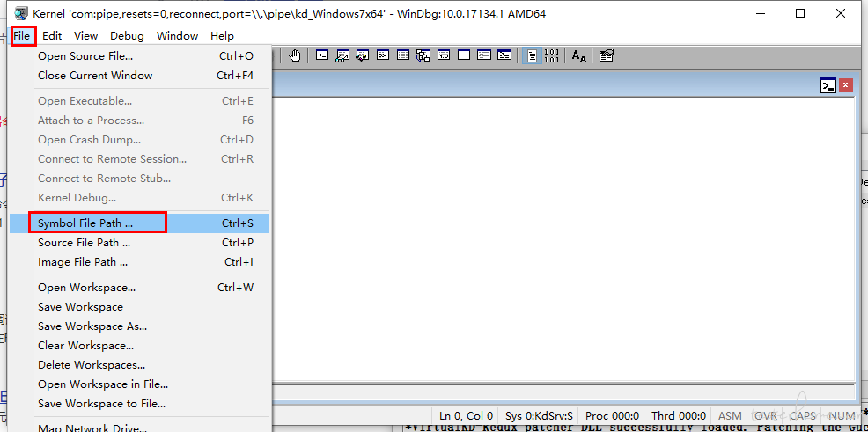Click the Font (AA) toolbar icon
Screen dimensions: 868x432
point(579,55)
